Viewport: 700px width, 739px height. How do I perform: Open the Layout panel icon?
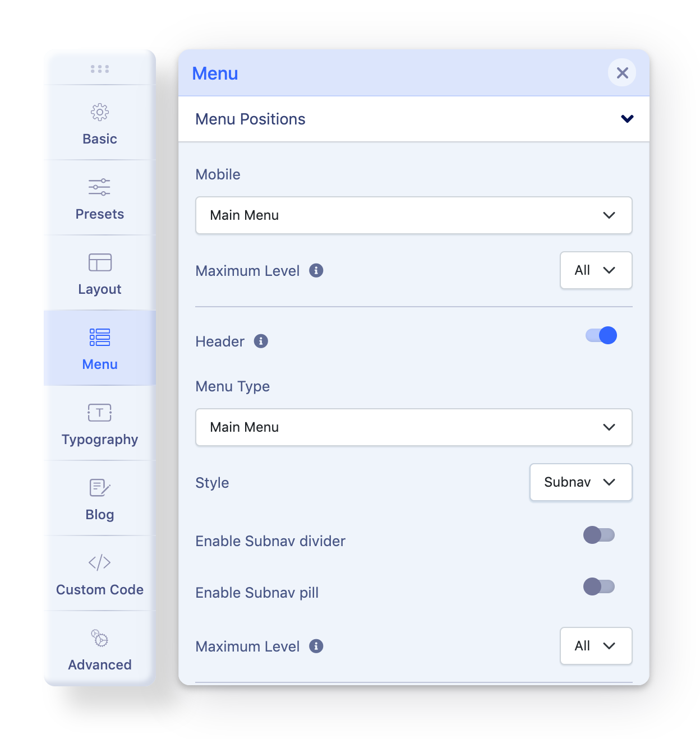pyautogui.click(x=100, y=262)
